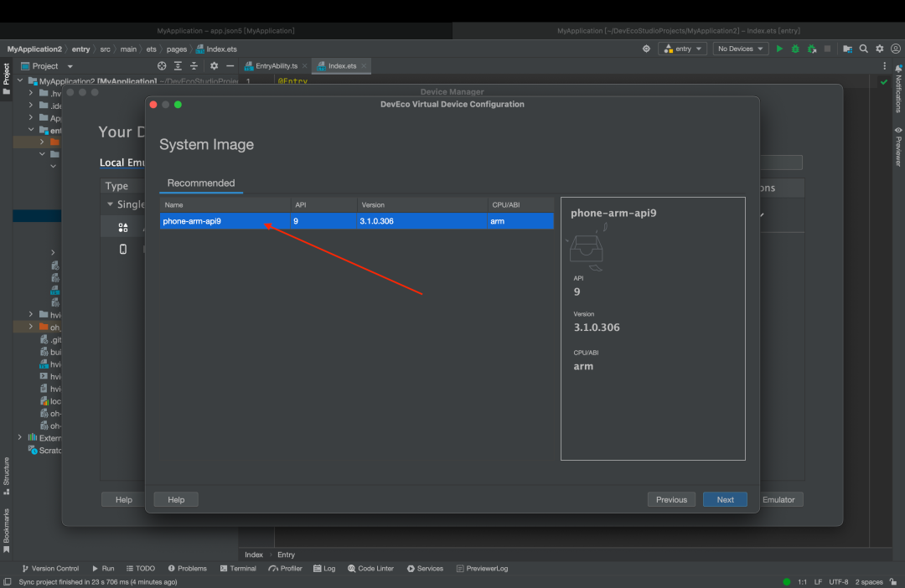Click LF line separator in status bar
This screenshot has height=588, width=905.
(x=818, y=581)
